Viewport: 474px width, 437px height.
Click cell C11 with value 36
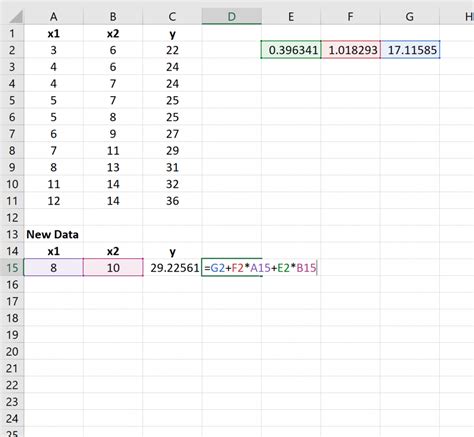(172, 201)
